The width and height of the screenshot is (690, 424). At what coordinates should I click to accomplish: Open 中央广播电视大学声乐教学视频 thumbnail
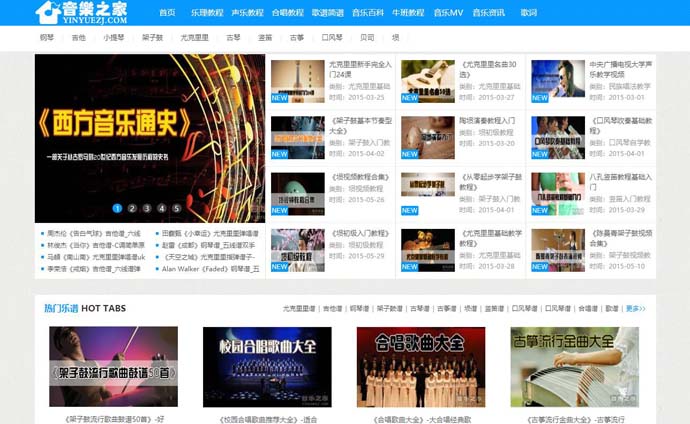pos(557,80)
